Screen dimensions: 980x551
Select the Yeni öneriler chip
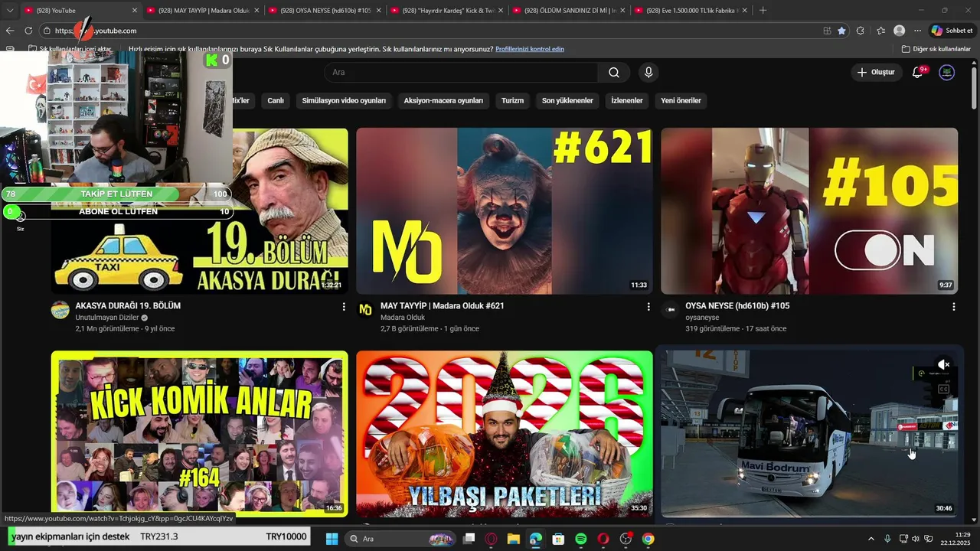(681, 100)
